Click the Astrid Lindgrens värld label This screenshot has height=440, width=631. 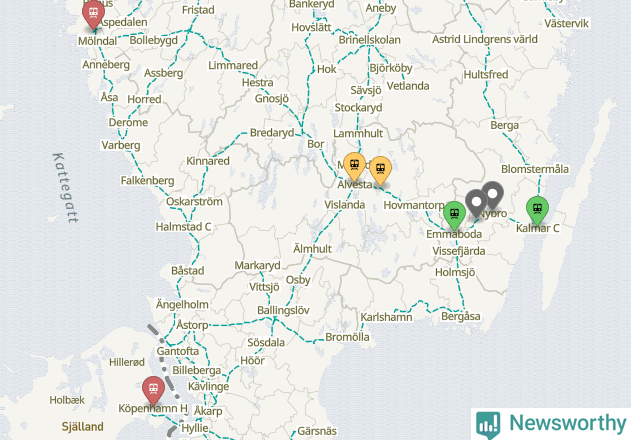click(x=485, y=39)
